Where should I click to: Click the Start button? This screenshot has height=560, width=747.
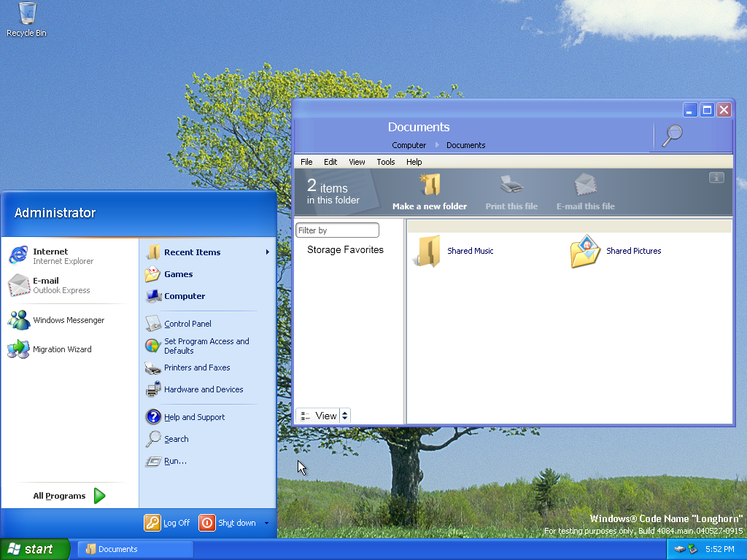(x=34, y=549)
